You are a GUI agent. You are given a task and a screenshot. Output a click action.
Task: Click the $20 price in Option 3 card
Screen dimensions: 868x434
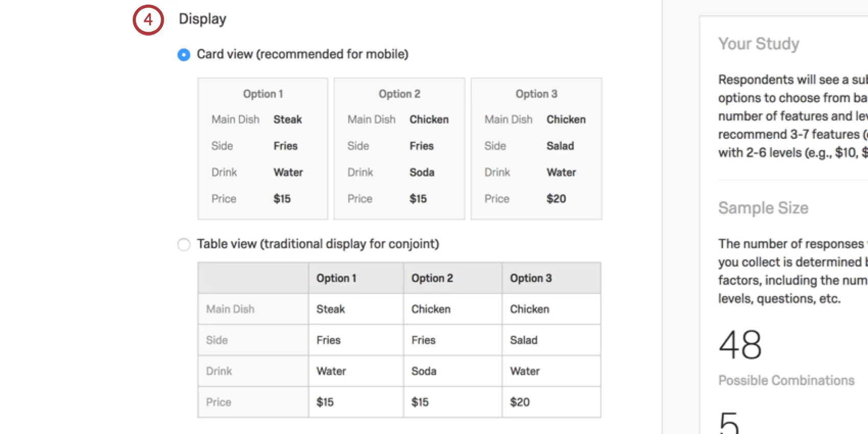tap(556, 199)
